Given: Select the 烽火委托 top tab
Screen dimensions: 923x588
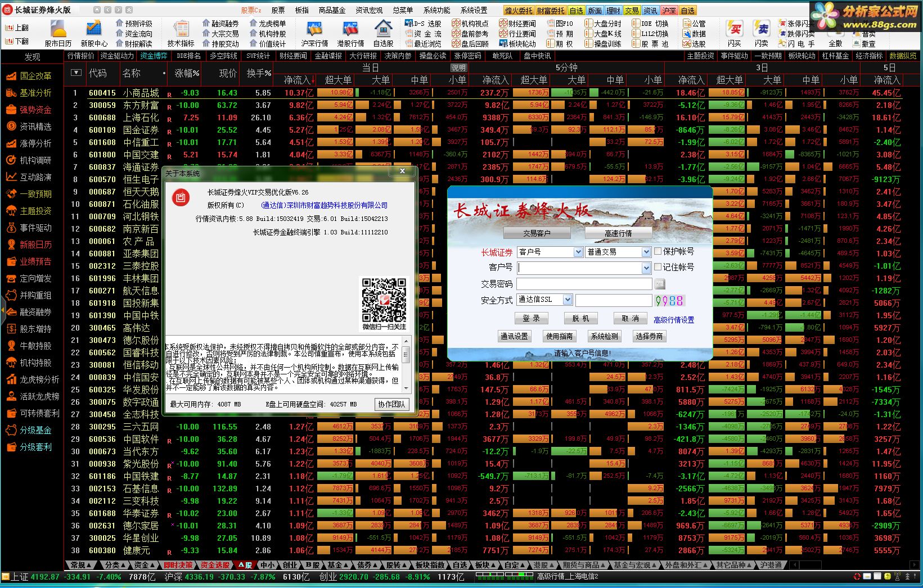Looking at the screenshot, I should click(519, 10).
